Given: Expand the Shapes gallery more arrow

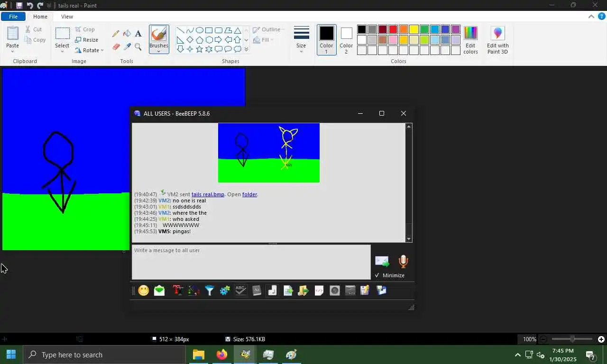Looking at the screenshot, I should click(246, 49).
